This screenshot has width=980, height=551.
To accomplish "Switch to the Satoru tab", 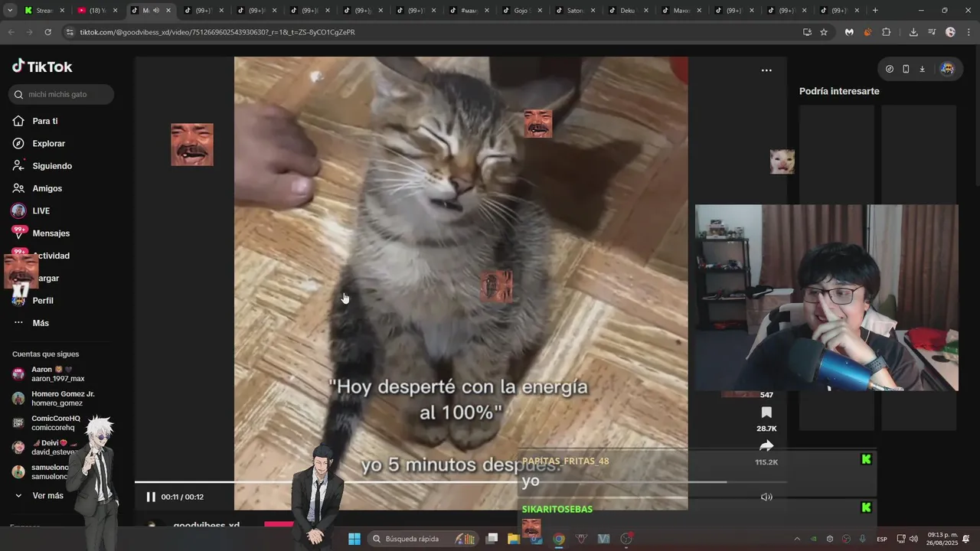I will [576, 11].
